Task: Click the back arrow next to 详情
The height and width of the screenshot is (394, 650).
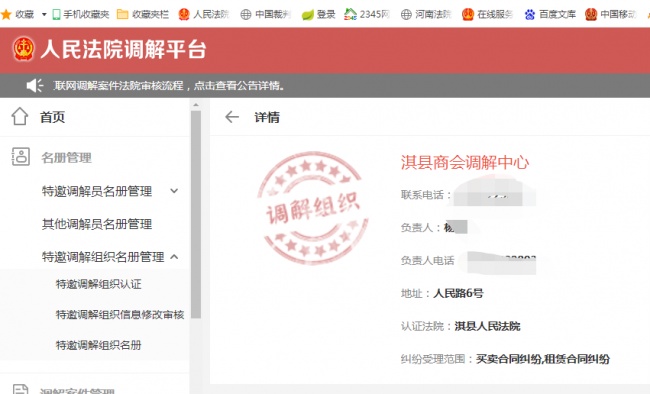Action: click(232, 117)
